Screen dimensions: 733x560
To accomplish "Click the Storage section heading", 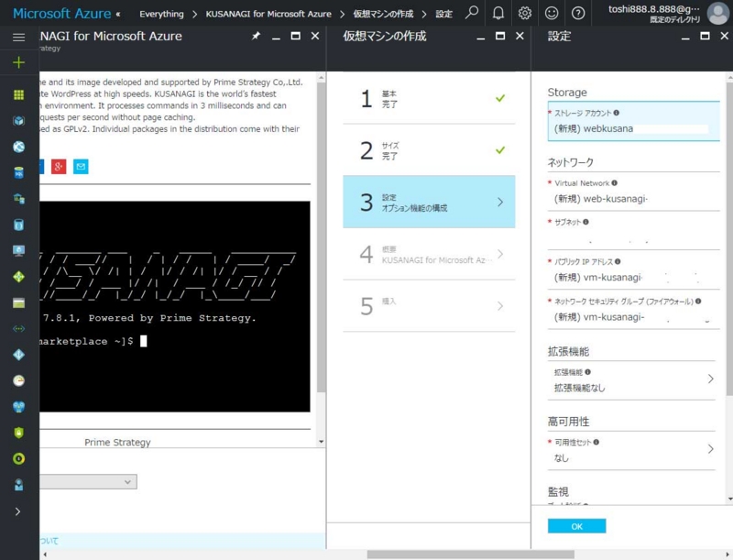I will 567,92.
